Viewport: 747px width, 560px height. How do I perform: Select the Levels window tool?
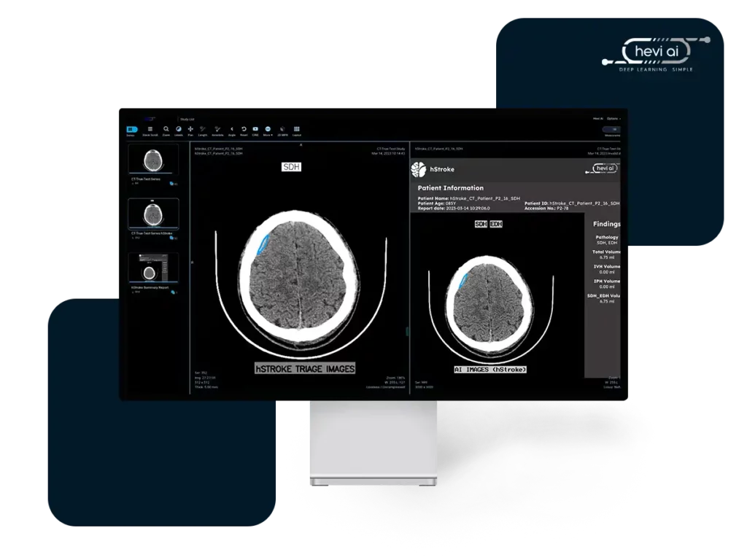[179, 130]
